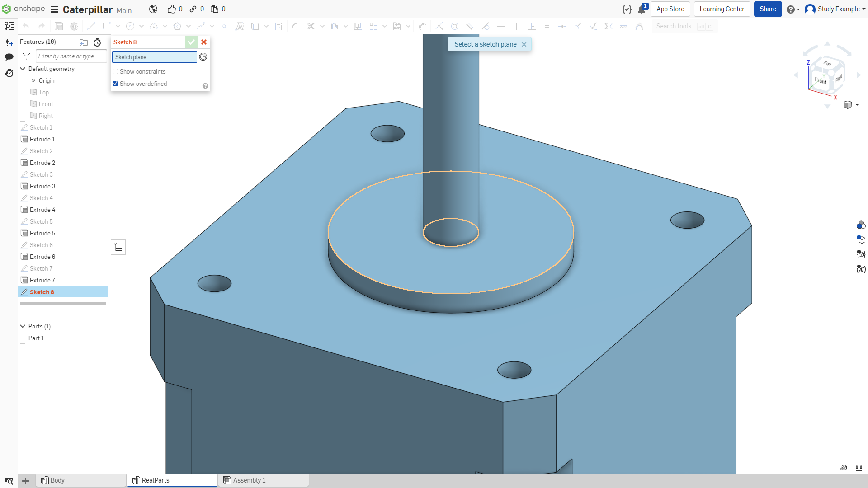Viewport: 868px width, 488px height.
Task: Apply the Horizontal constraint
Action: [501, 26]
